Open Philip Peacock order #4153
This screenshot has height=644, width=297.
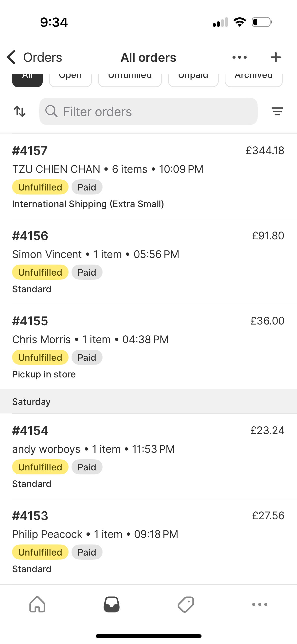(148, 541)
